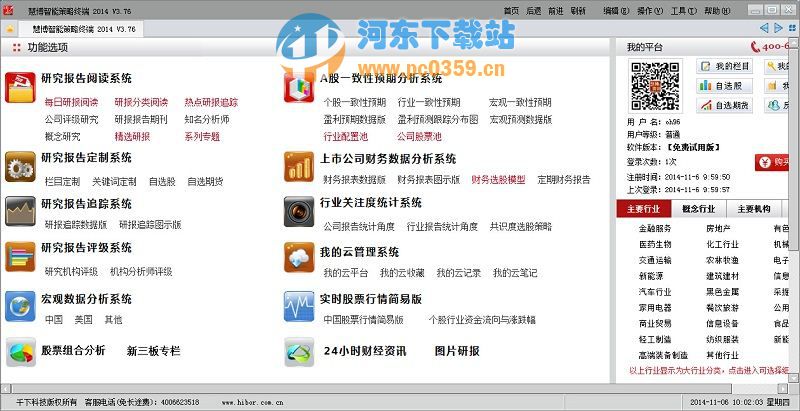Open 精选研报 link
The image size is (800, 411).
pyautogui.click(x=132, y=137)
